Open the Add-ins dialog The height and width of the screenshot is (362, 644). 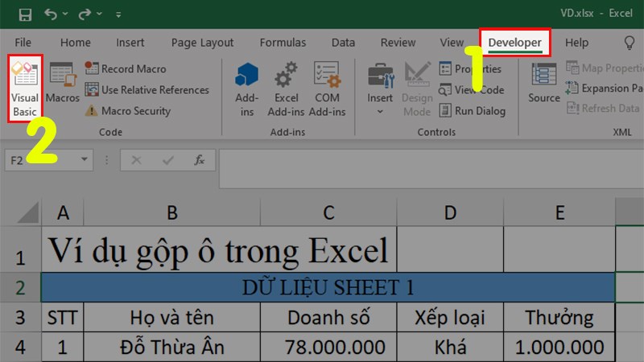pyautogui.click(x=247, y=89)
